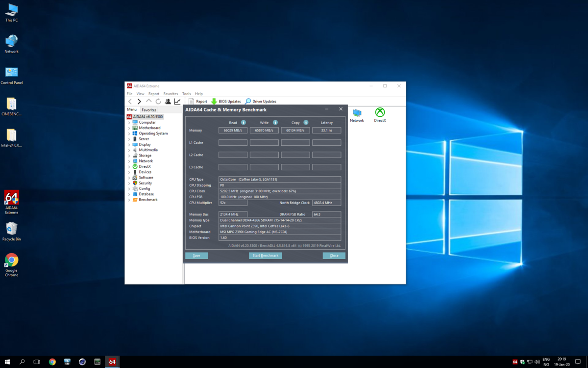Switch to the Favorites tab in the side panel
This screenshot has height=368, width=588.
[149, 110]
